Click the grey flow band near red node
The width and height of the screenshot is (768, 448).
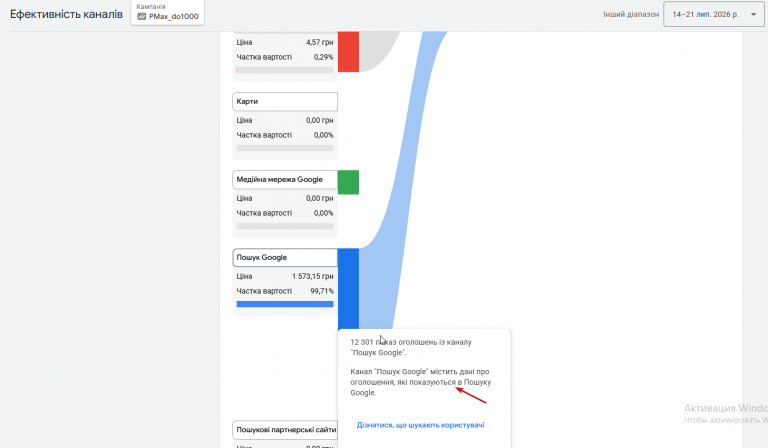(x=377, y=49)
